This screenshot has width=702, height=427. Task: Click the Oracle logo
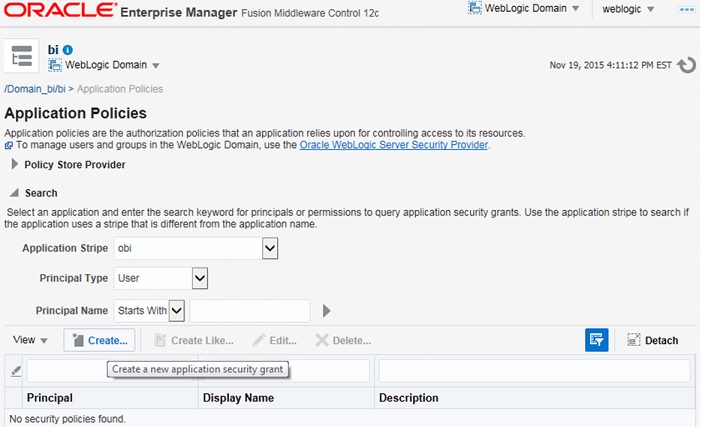coord(60,10)
